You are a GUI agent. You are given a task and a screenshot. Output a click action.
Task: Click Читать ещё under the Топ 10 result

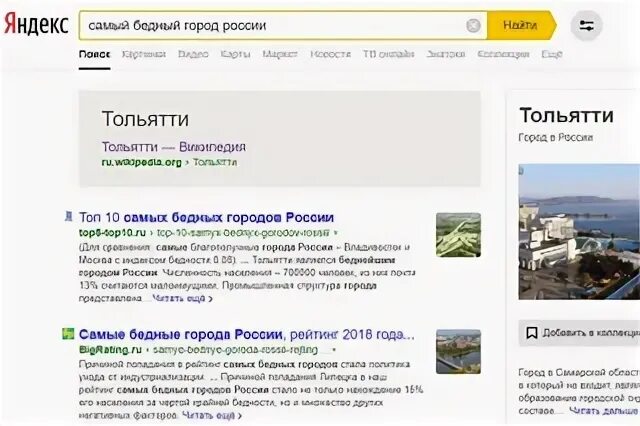(182, 299)
